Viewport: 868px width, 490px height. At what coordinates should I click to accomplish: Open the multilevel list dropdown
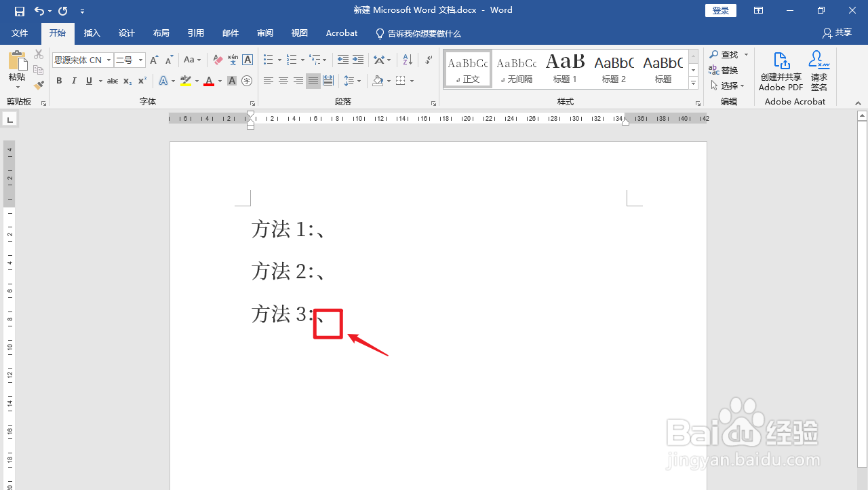point(325,60)
